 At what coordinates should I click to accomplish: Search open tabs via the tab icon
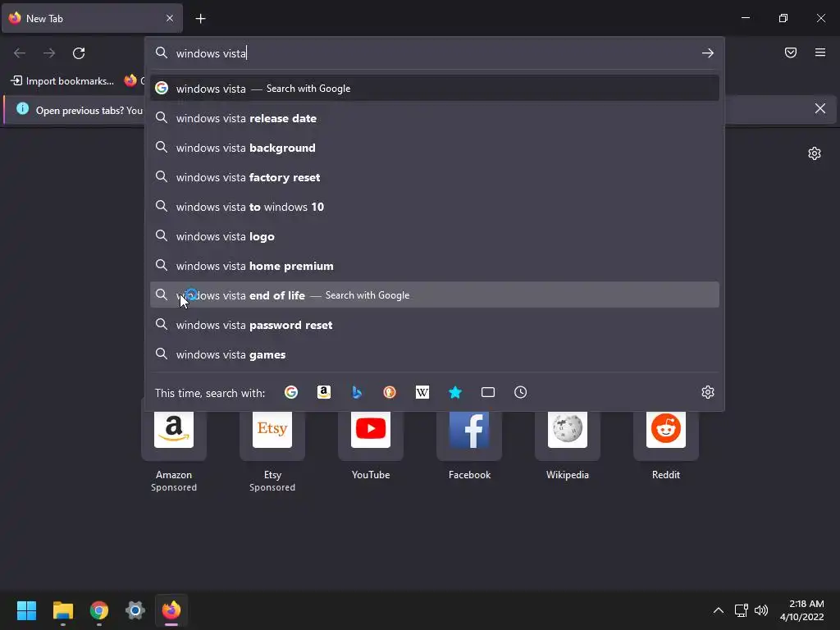pyautogui.click(x=488, y=392)
